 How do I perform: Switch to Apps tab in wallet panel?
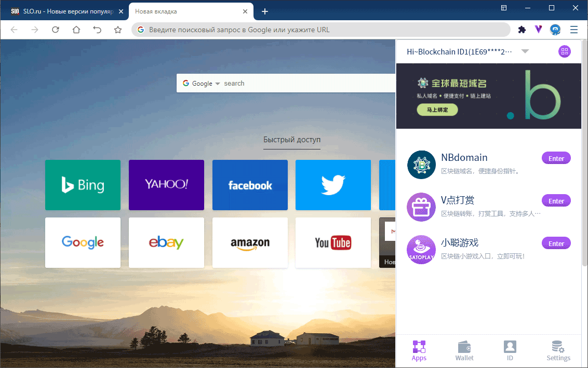[419, 351]
